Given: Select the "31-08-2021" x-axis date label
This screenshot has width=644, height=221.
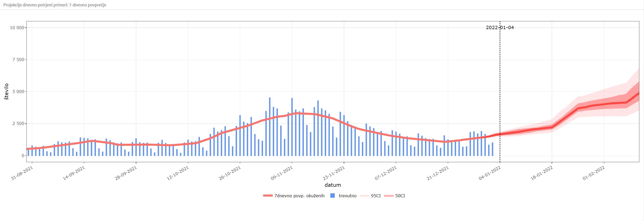Looking at the screenshot, I should [x=22, y=173].
